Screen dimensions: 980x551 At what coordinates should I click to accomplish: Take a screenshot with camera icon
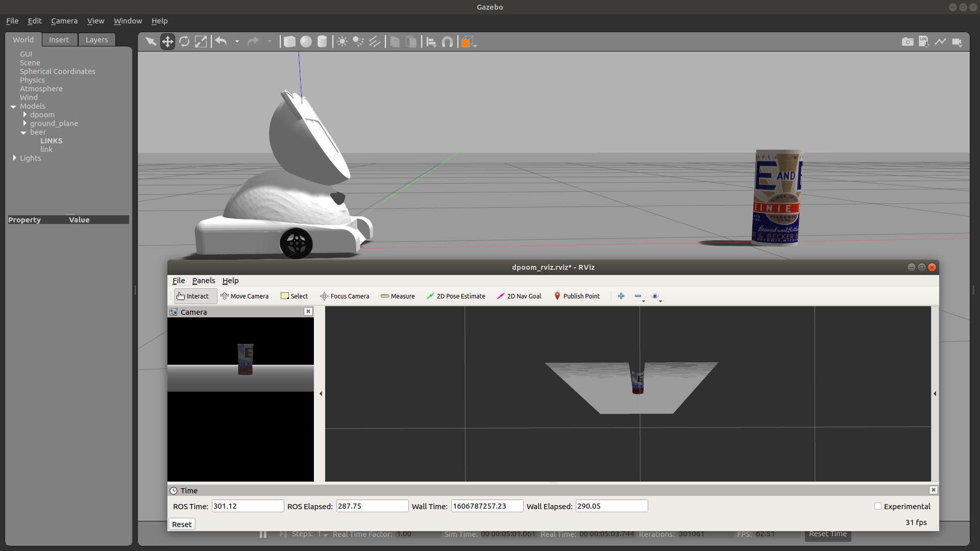pos(908,42)
